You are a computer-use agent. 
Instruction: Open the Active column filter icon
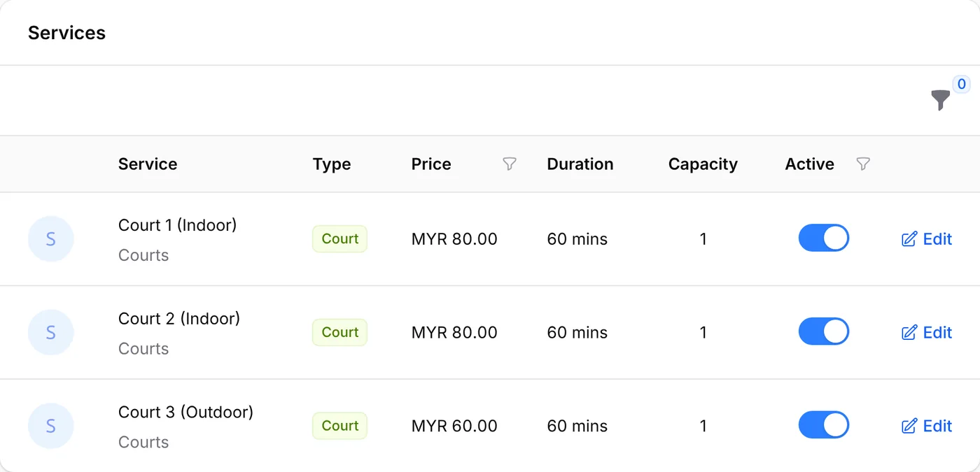pos(863,164)
